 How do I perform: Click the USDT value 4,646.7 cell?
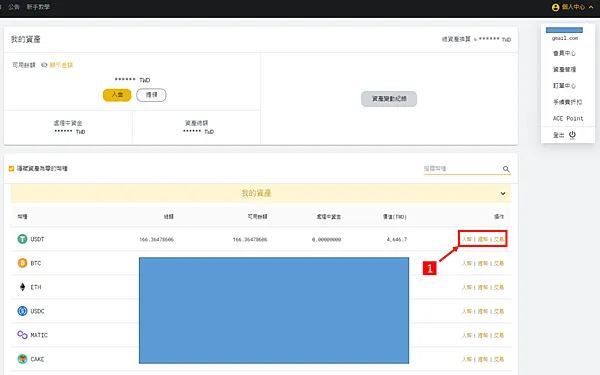[397, 240]
